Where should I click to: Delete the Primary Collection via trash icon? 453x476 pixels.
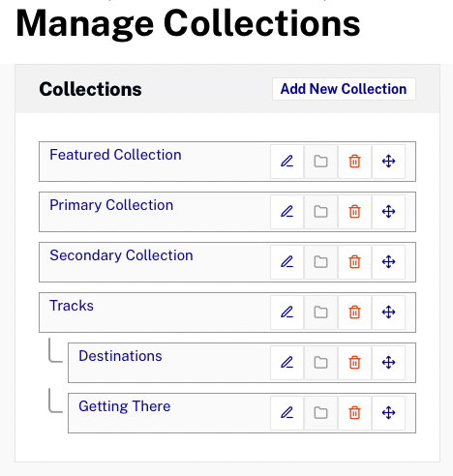(x=354, y=212)
